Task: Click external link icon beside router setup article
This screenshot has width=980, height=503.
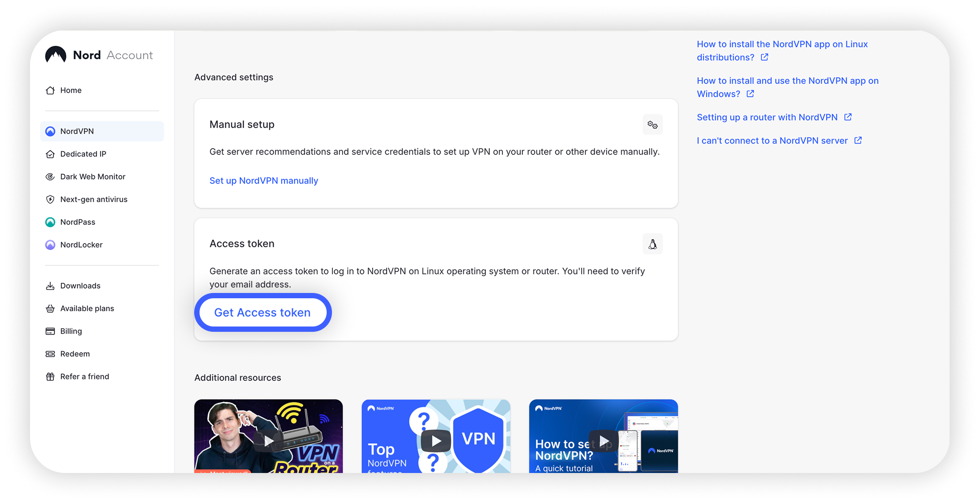Action: point(848,117)
